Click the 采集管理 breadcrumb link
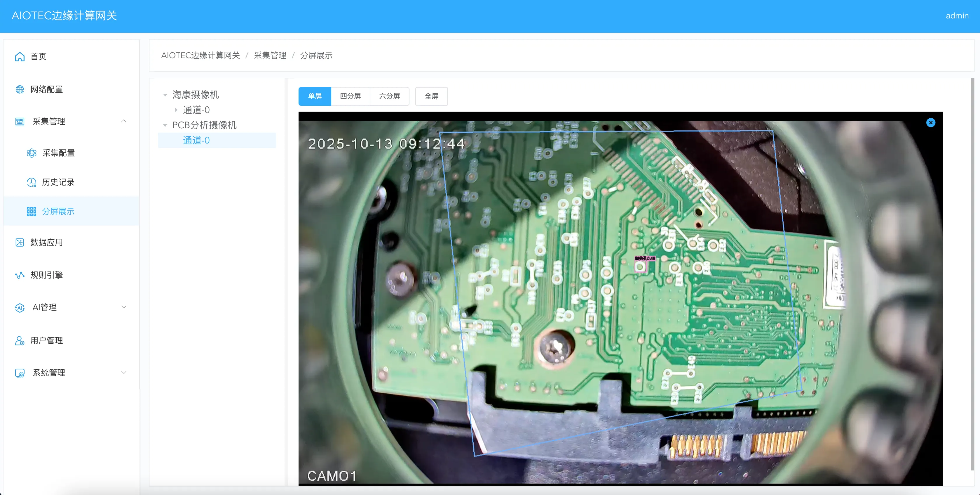Viewport: 980px width, 495px height. [270, 56]
